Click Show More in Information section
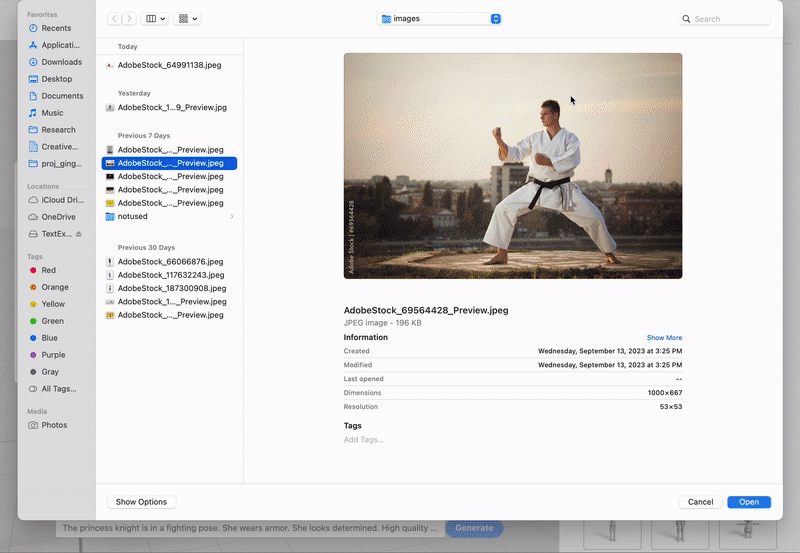This screenshot has height=553, width=800. [x=664, y=338]
